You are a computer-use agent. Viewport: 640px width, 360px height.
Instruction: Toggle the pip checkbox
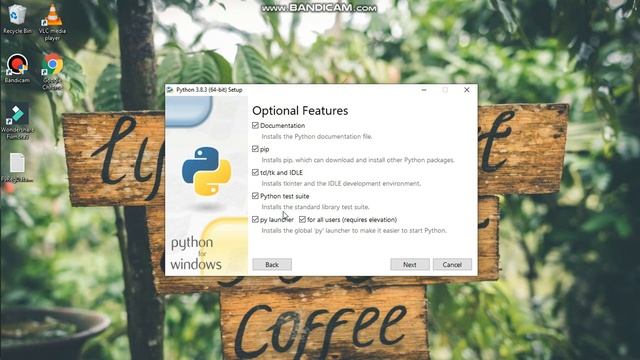tap(255, 149)
